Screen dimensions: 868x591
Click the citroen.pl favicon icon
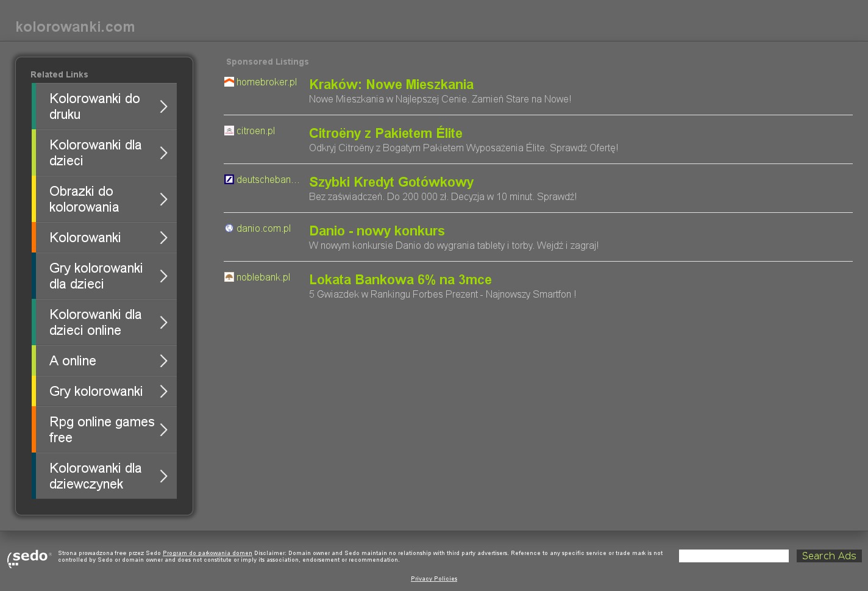click(x=229, y=131)
